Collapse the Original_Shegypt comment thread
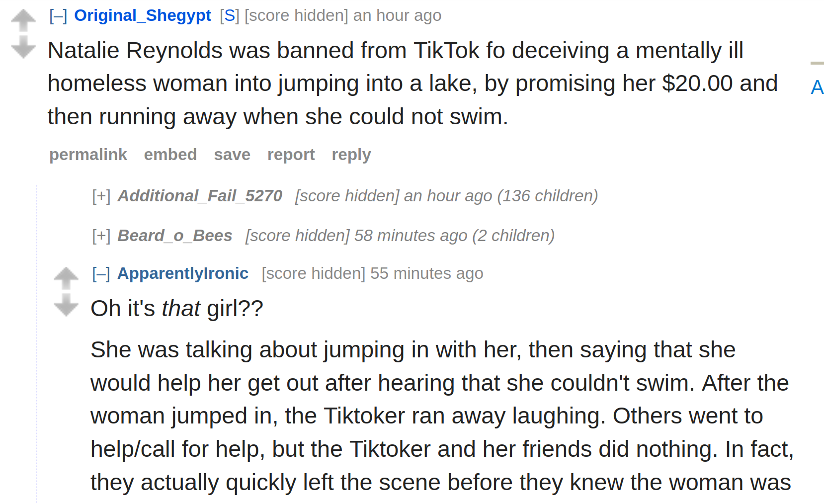This screenshot has width=824, height=504. (58, 16)
